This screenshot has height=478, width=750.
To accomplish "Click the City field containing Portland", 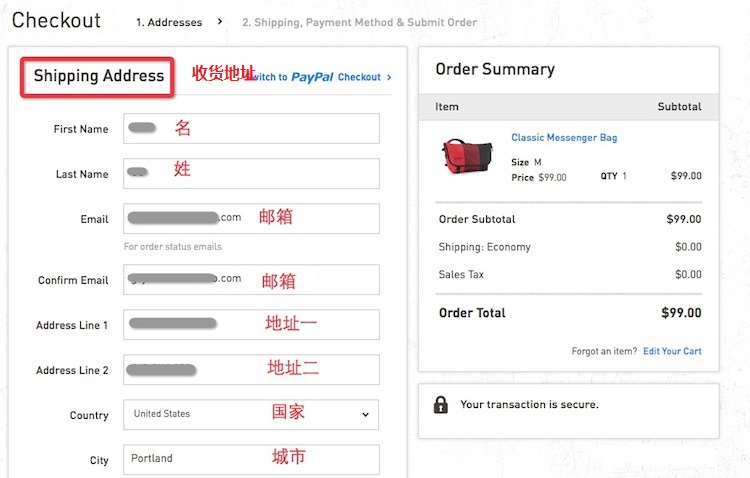I will pos(251,459).
